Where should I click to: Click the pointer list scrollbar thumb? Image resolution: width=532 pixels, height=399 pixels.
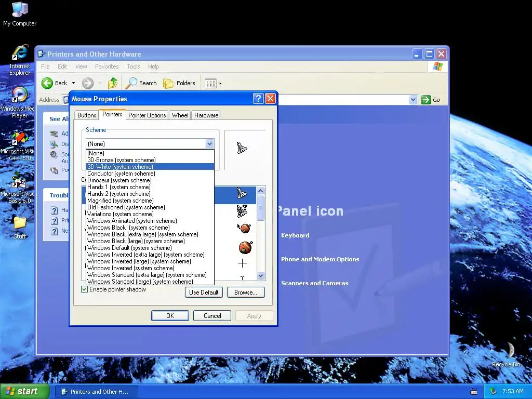pos(261,208)
